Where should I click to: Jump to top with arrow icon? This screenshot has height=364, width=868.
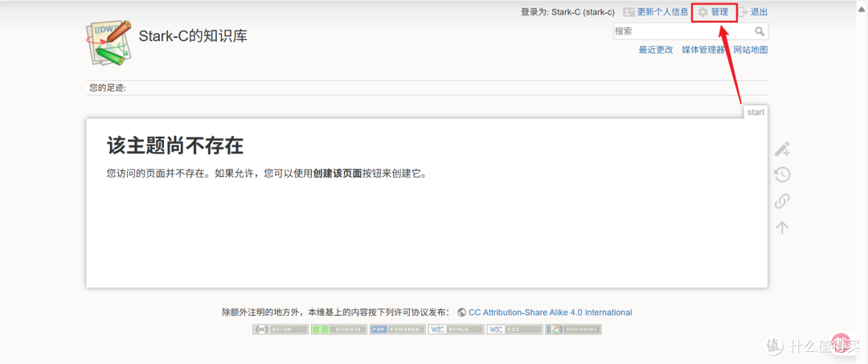(782, 227)
